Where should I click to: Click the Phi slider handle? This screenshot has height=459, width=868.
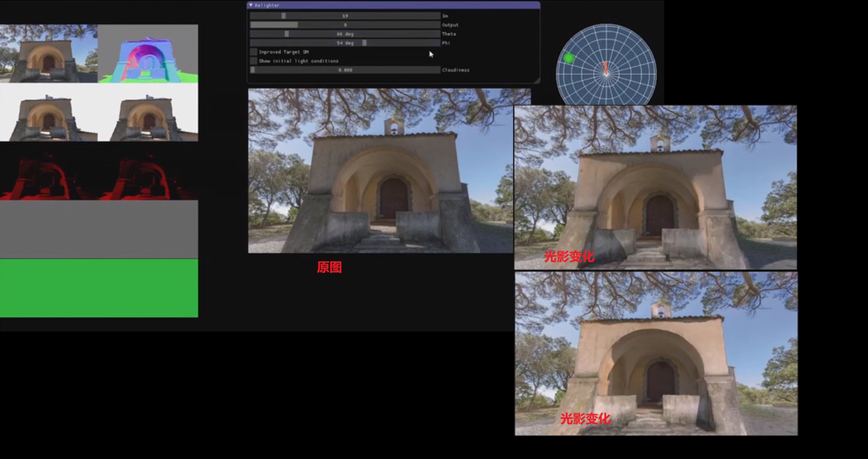pyautogui.click(x=364, y=43)
